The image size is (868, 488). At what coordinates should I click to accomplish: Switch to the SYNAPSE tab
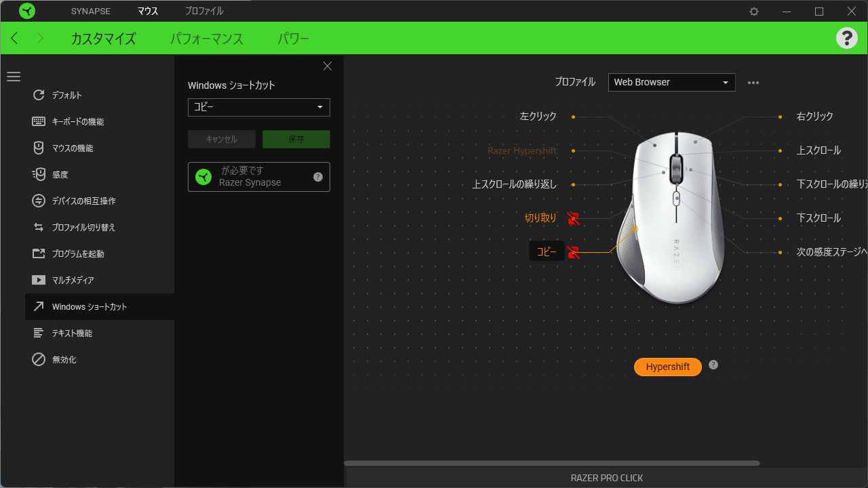click(91, 11)
